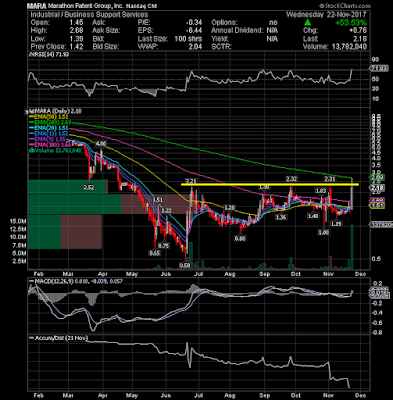
Task: Click the +53.53% percent change value
Action: point(351,23)
